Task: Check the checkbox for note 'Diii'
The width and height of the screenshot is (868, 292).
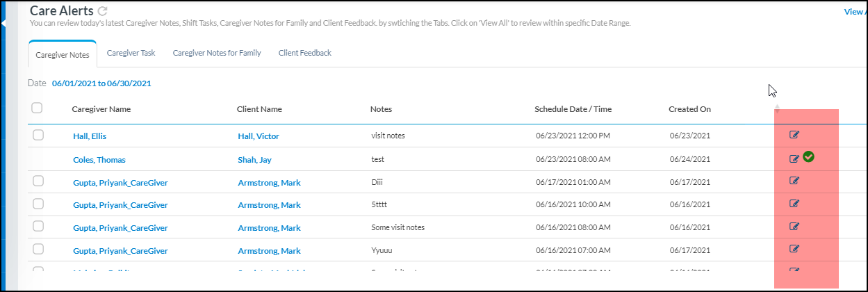Action: [x=38, y=181]
